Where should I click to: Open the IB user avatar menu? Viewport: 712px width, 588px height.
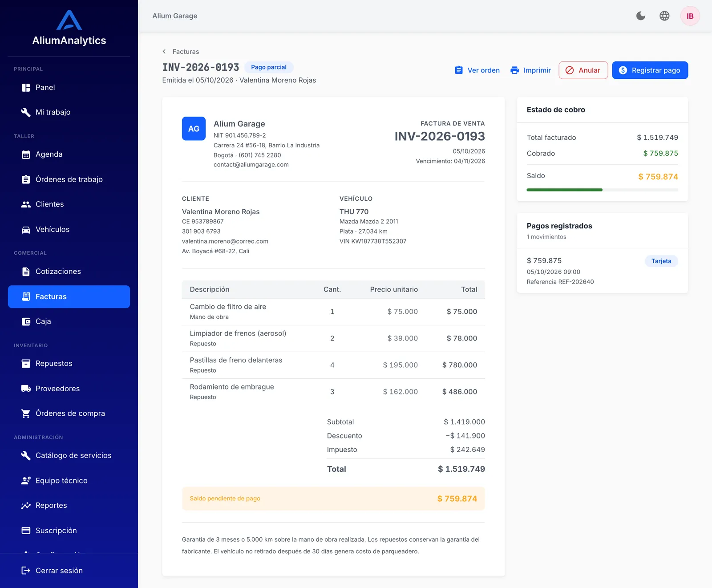690,16
